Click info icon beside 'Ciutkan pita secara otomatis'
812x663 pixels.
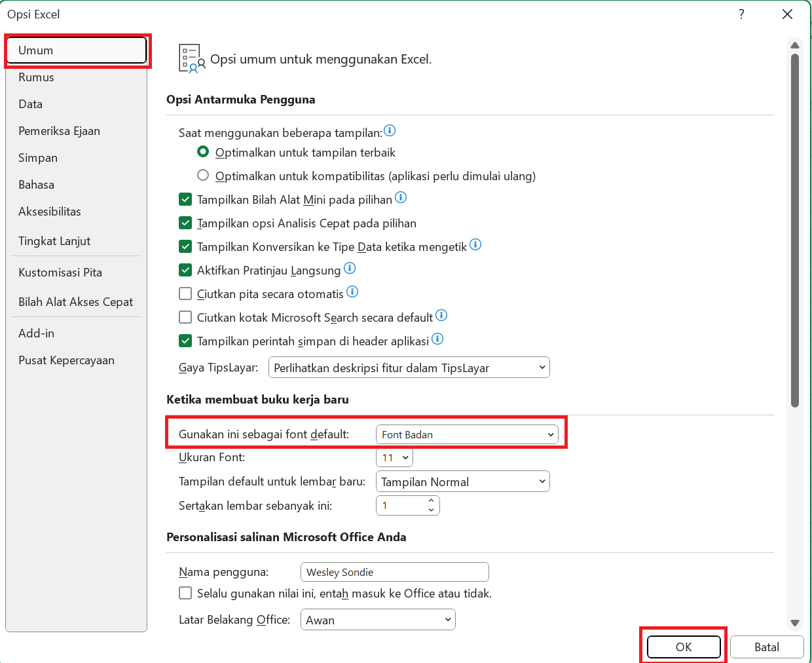tap(352, 292)
